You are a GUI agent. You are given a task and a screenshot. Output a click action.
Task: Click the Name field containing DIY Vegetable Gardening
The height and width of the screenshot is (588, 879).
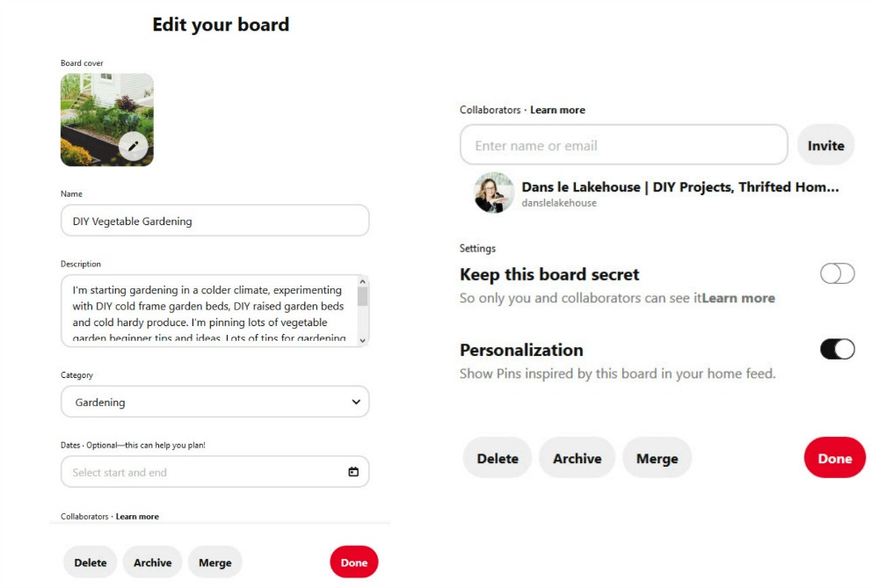(x=214, y=220)
